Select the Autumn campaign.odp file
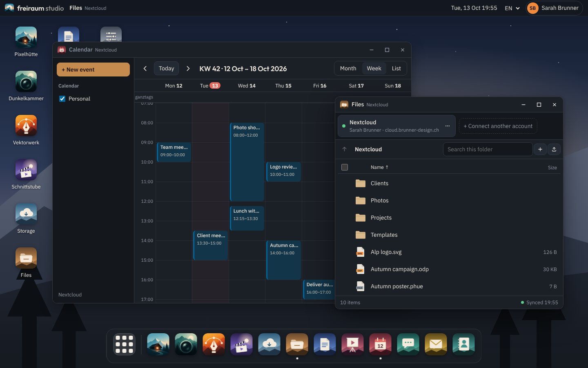The image size is (588, 368). (x=449, y=269)
